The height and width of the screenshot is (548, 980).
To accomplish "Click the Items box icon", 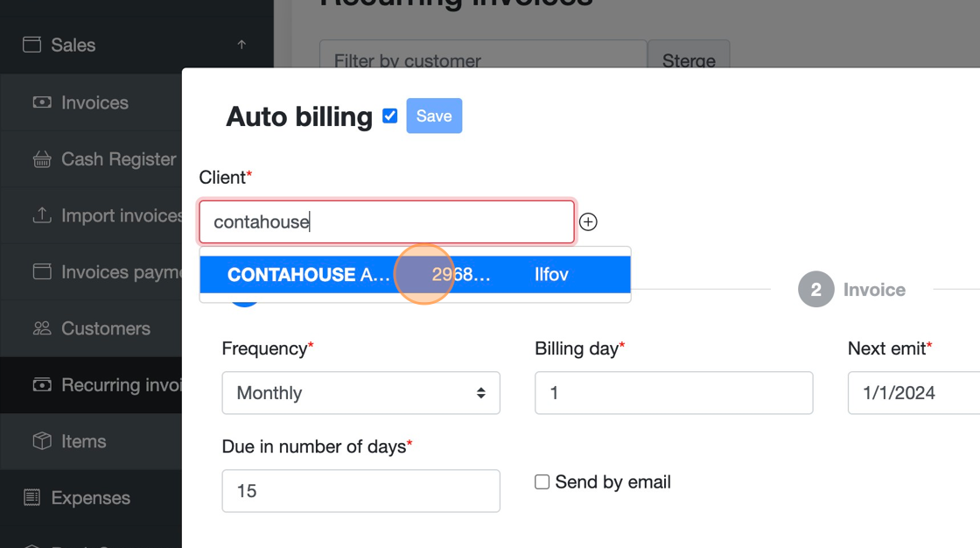I will click(42, 441).
